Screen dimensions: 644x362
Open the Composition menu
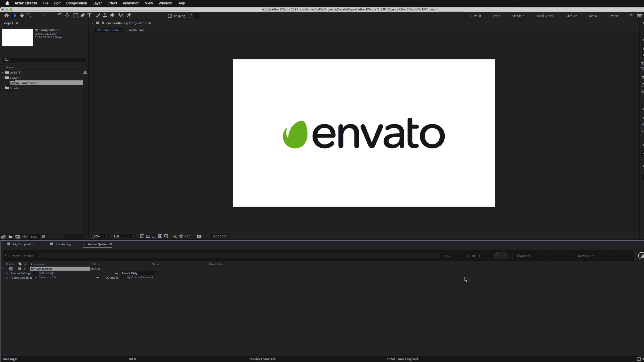(76, 3)
